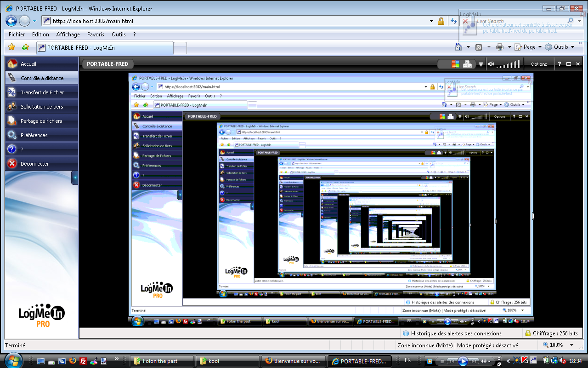Click the Chiffrage : 256 bits indicator
The image size is (588, 368).
tap(551, 333)
